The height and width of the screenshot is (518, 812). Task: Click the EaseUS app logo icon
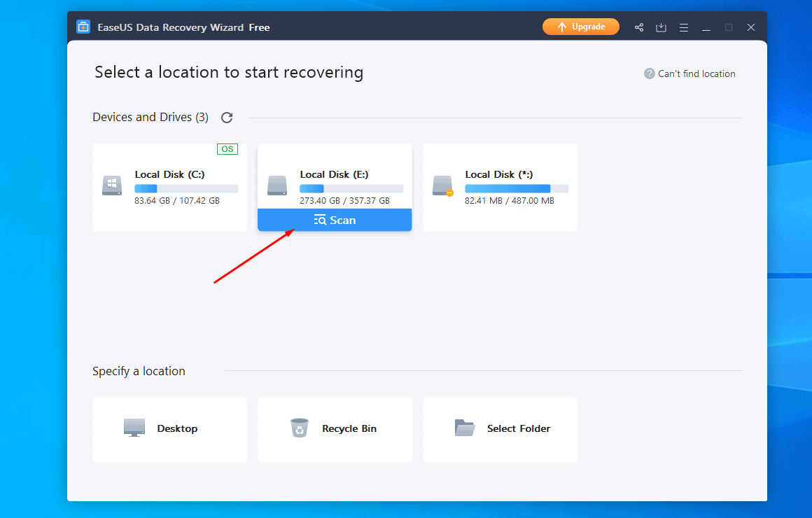pyautogui.click(x=83, y=27)
